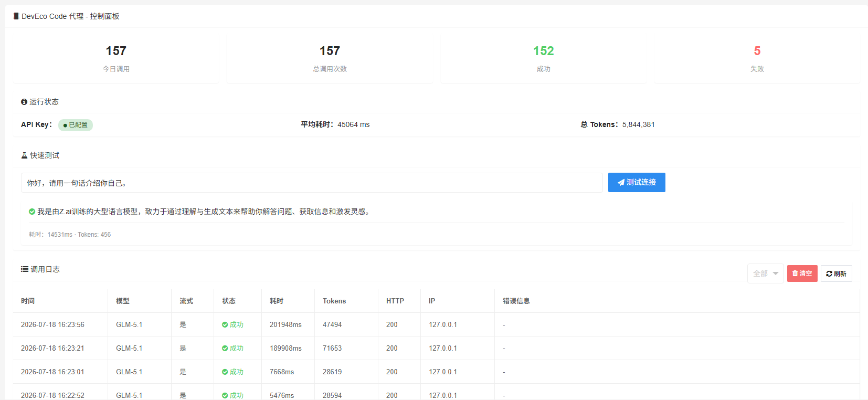Screen dimensions: 868x400
Task: Click timestamp 2026-07-18 16:22:52
Action: (x=52, y=396)
